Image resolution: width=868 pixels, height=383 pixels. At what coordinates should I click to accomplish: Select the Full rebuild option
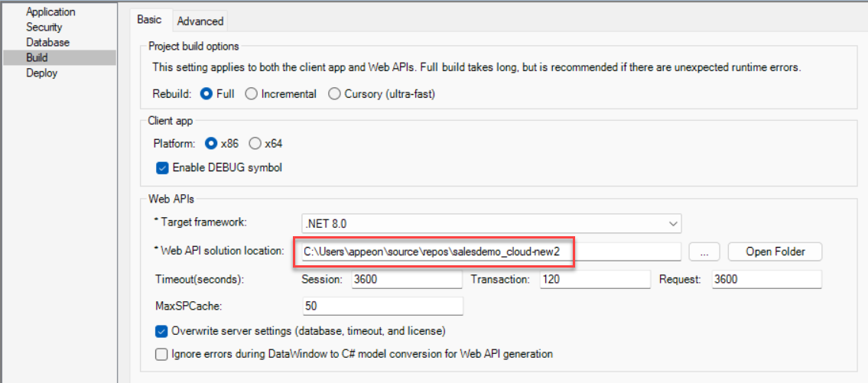[x=206, y=94]
